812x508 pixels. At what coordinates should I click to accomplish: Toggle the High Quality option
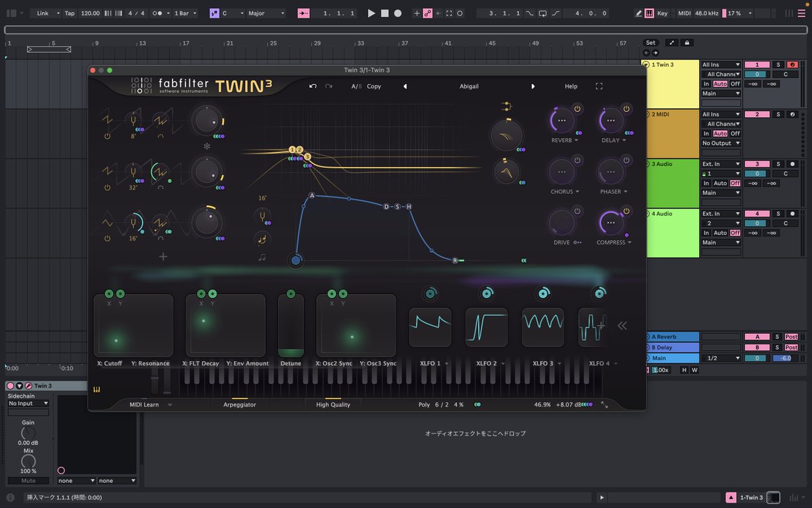(333, 404)
